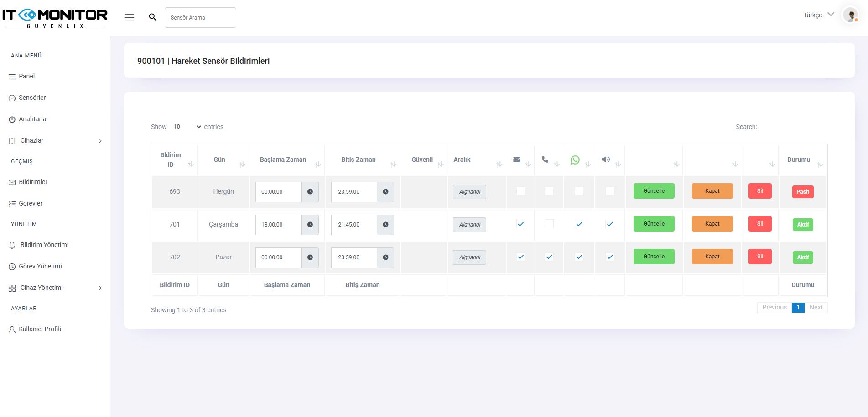Click the Sil button for row 693
Screen dimensions: 868x417
click(x=760, y=191)
